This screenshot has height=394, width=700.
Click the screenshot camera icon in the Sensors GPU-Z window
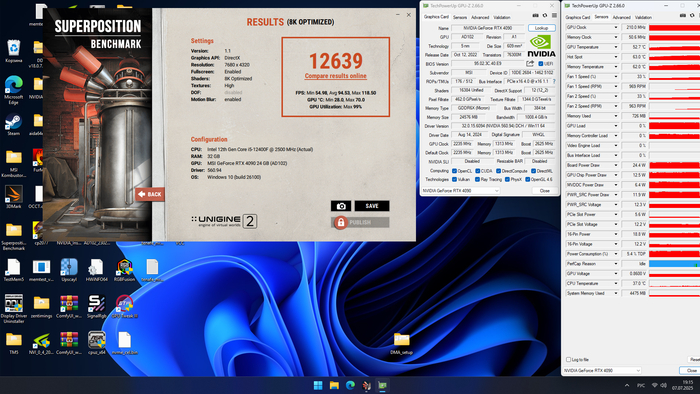coord(683,16)
